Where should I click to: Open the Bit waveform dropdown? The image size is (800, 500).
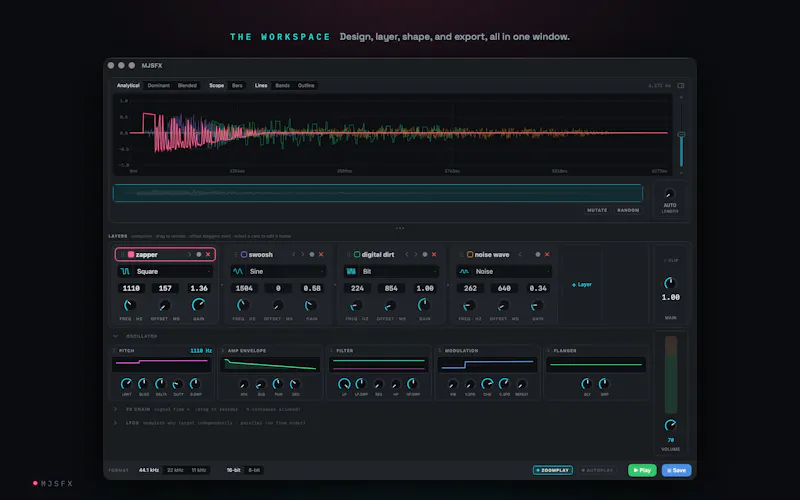[399, 271]
